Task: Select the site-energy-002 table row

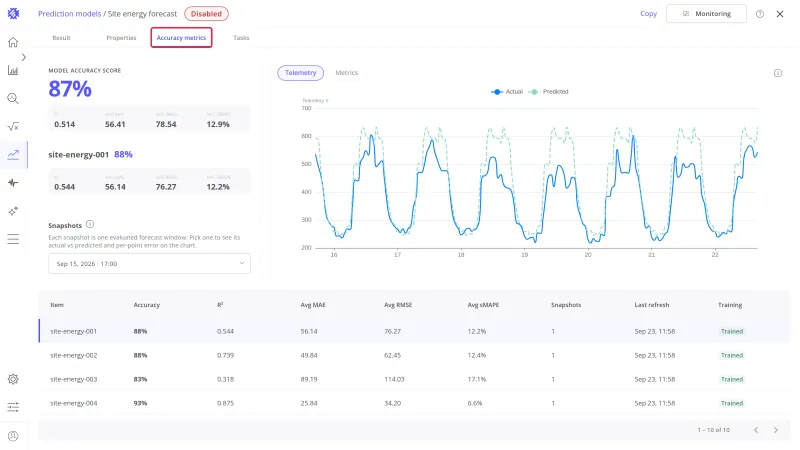Action: click(x=414, y=355)
